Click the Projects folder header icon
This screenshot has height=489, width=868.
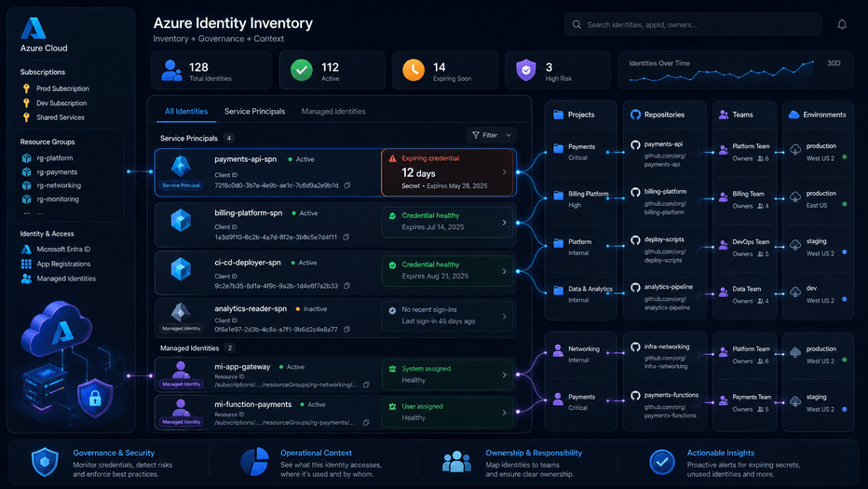click(559, 115)
